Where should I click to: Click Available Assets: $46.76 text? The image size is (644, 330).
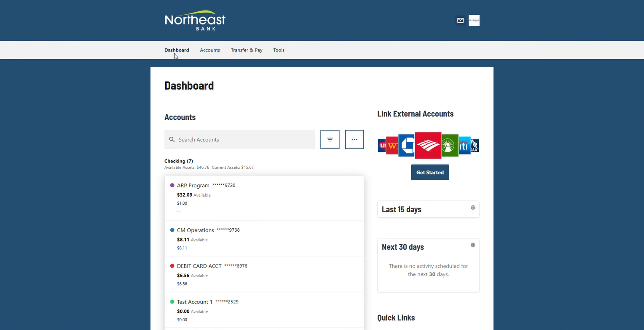coord(187,168)
